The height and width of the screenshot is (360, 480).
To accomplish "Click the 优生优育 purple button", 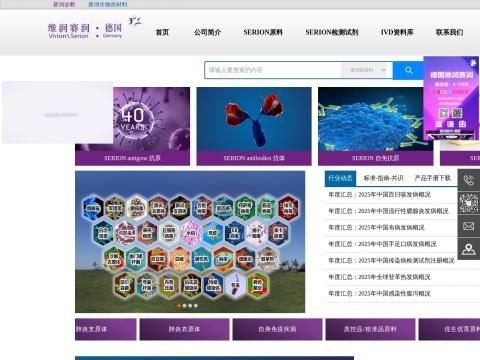I will pos(449,329).
